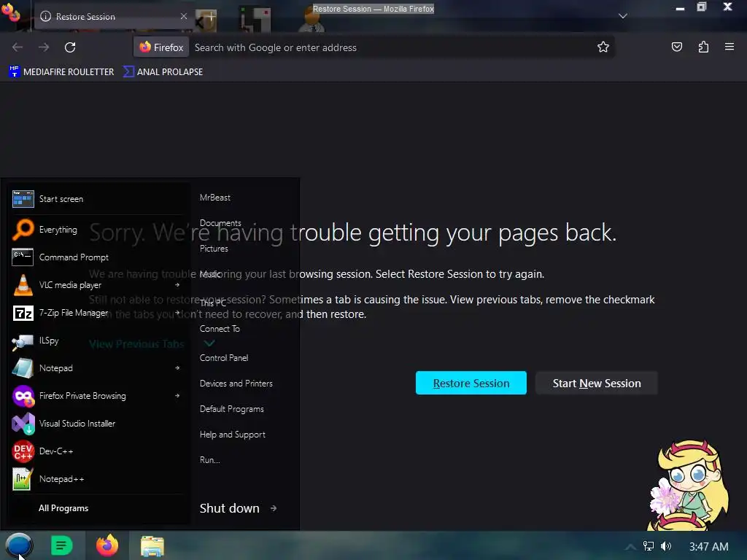Click the browser forward arrow
Viewport: 747px width, 560px height.
pyautogui.click(x=44, y=47)
